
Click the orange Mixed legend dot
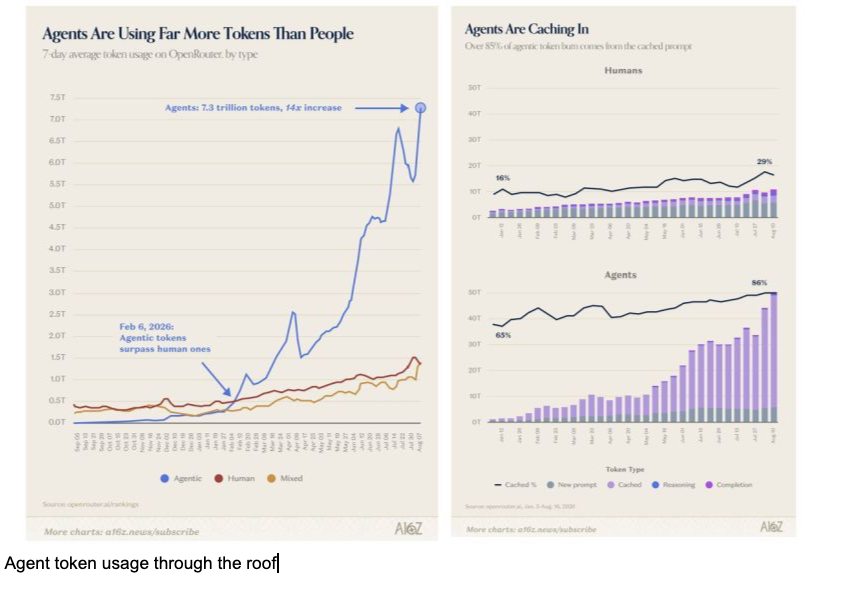coord(271,478)
